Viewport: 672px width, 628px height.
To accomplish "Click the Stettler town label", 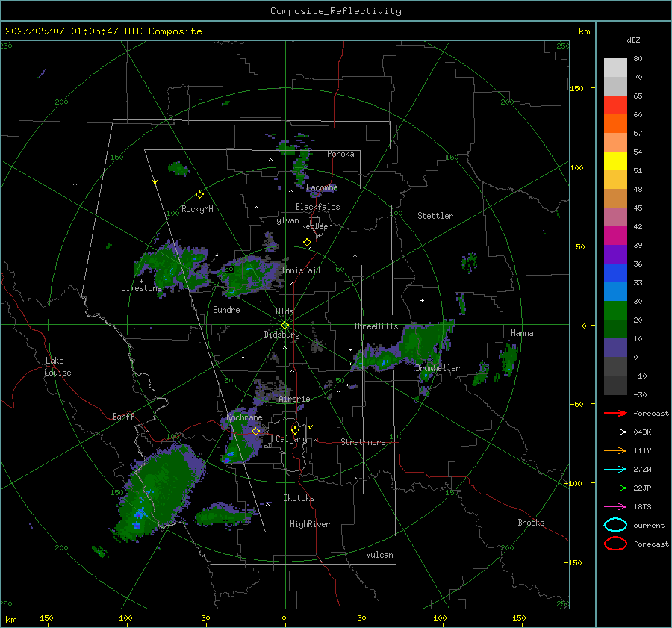I will [x=435, y=216].
